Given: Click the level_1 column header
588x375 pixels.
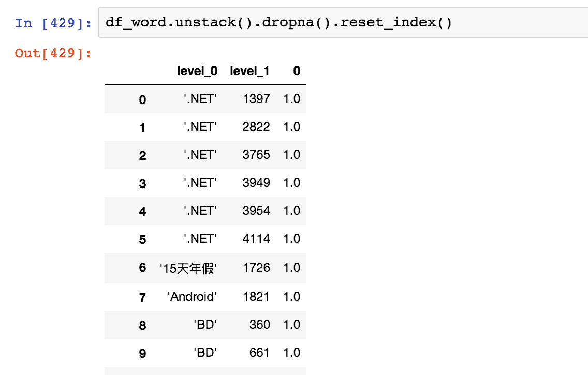Looking at the screenshot, I should click(x=249, y=71).
